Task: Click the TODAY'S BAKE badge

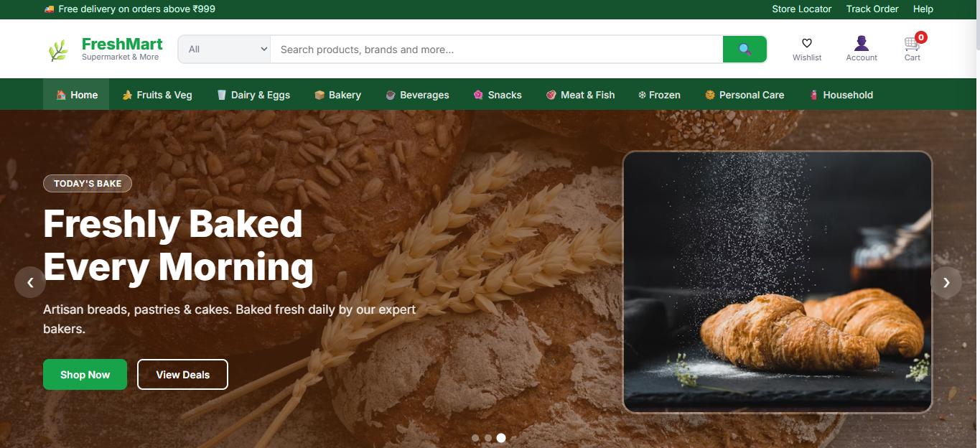Action: (88, 184)
